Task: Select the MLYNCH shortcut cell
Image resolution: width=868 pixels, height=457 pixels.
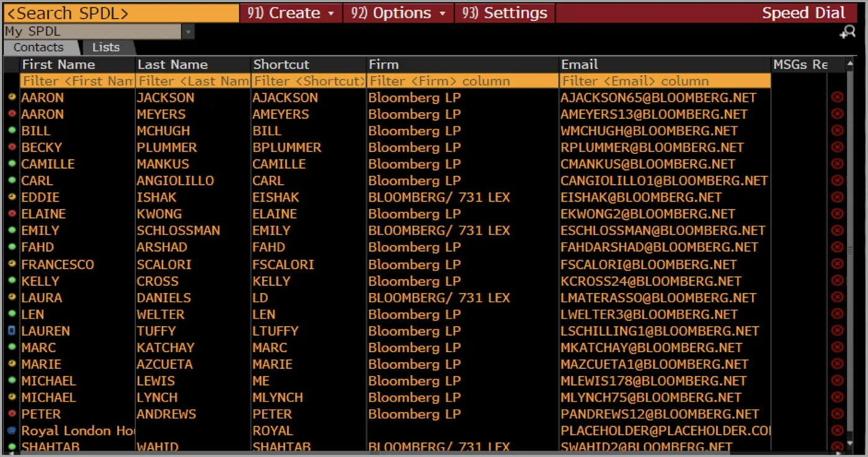Action: click(278, 397)
